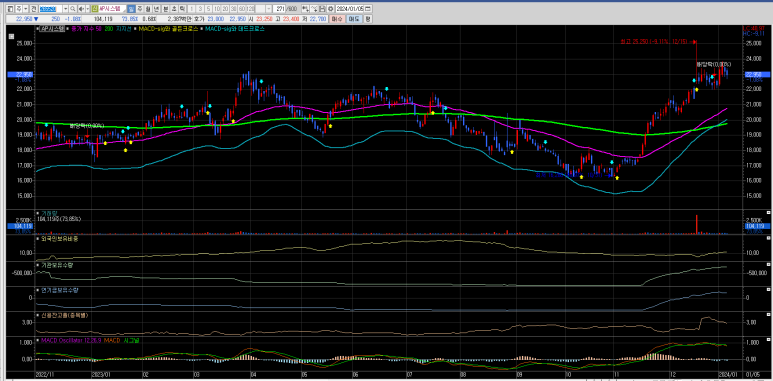Select the daily (일) chart period
The width and height of the screenshot is (773, 381).
(131, 9)
